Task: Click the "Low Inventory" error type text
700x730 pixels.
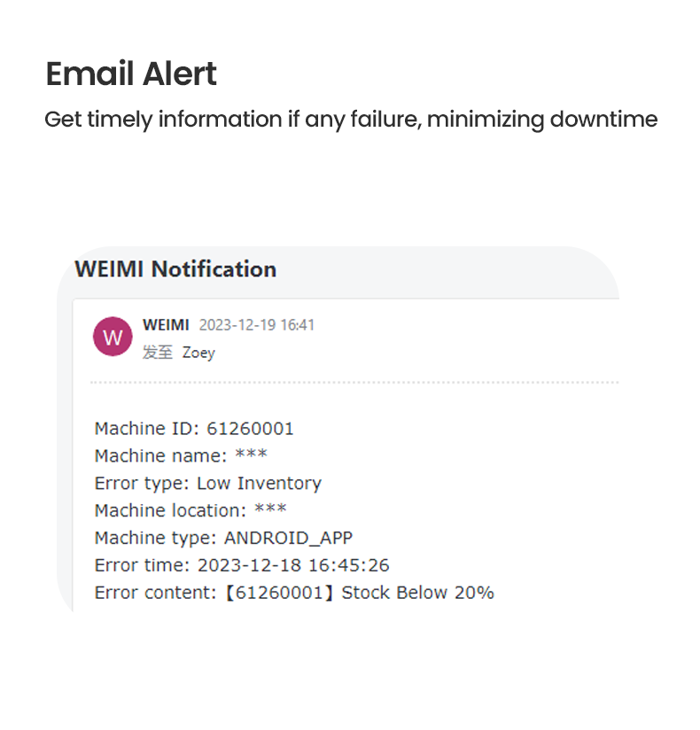Action: (x=259, y=484)
